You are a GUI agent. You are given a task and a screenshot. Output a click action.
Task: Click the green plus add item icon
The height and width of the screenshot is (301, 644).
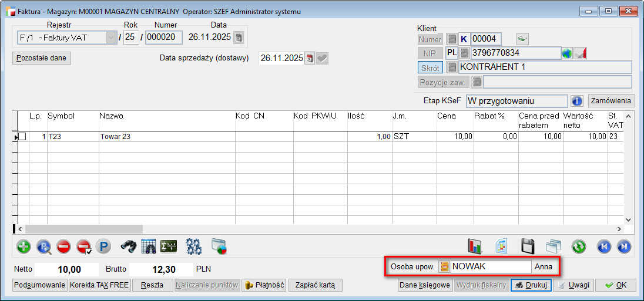[24, 246]
